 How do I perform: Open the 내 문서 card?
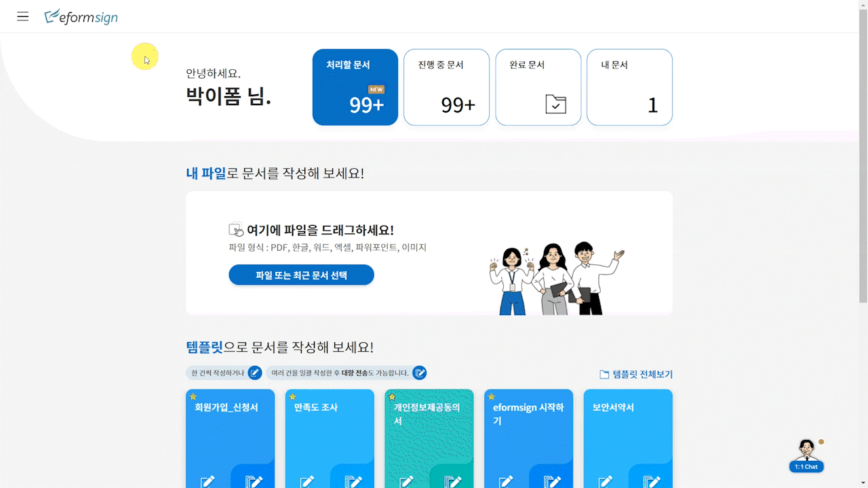coord(629,87)
